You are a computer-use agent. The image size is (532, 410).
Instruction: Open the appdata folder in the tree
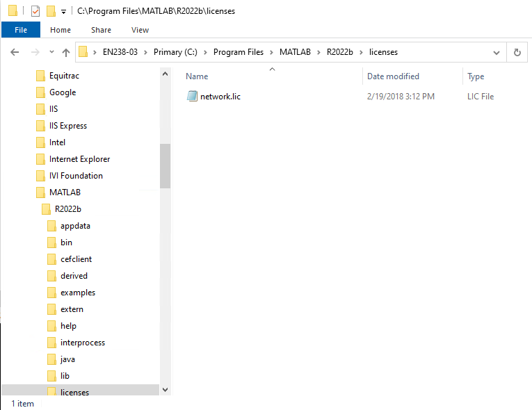[75, 226]
